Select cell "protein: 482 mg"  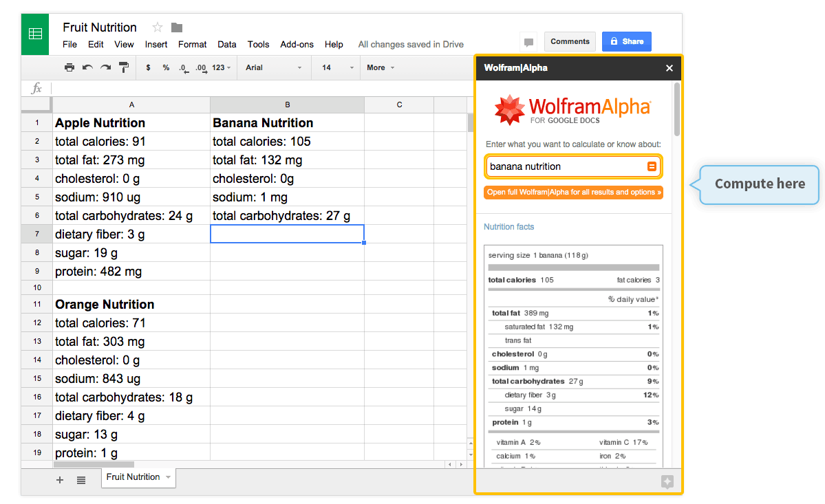click(131, 271)
